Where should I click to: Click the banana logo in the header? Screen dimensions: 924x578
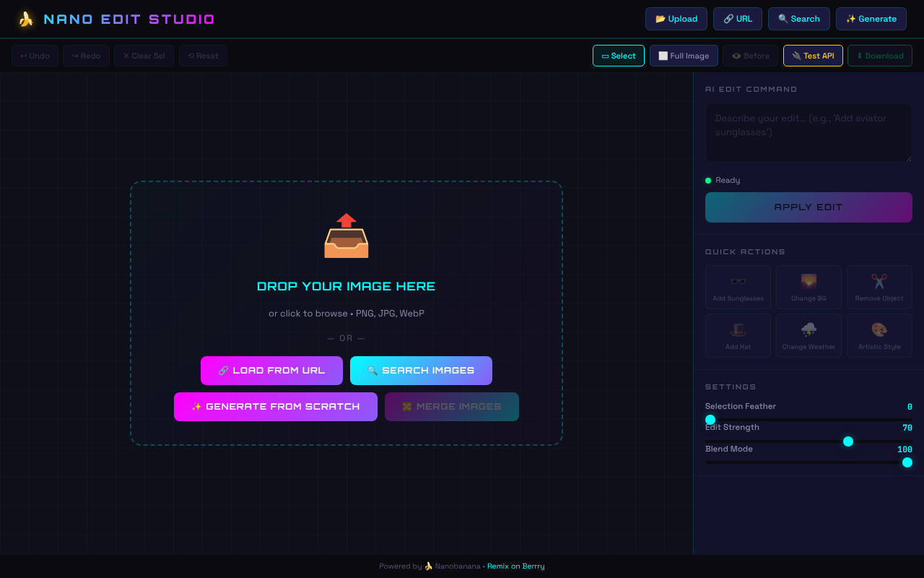coord(25,19)
